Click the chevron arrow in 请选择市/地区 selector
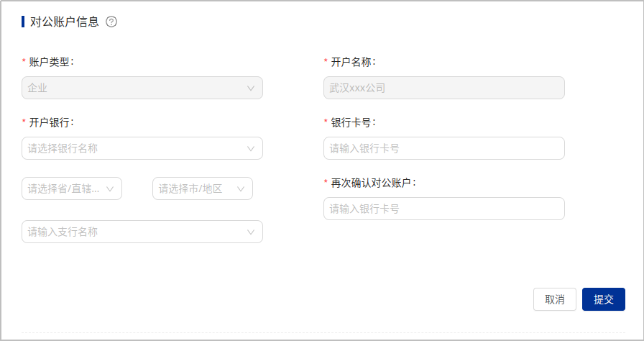 click(241, 189)
